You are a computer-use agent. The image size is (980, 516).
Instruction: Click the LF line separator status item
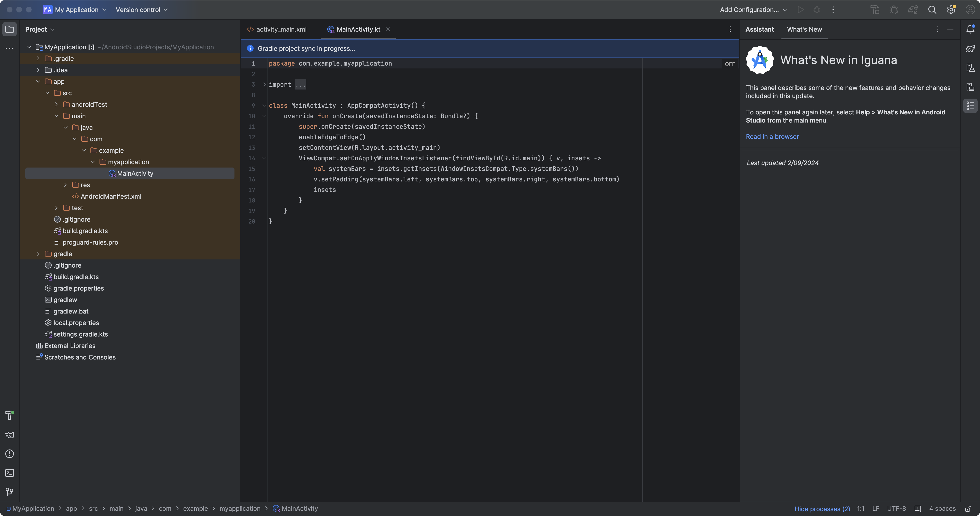pos(875,509)
